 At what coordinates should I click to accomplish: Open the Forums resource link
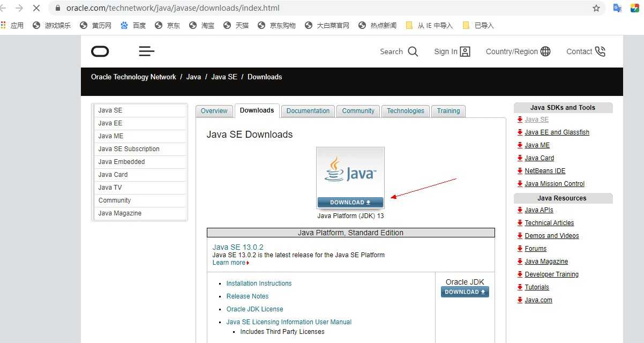(536, 249)
